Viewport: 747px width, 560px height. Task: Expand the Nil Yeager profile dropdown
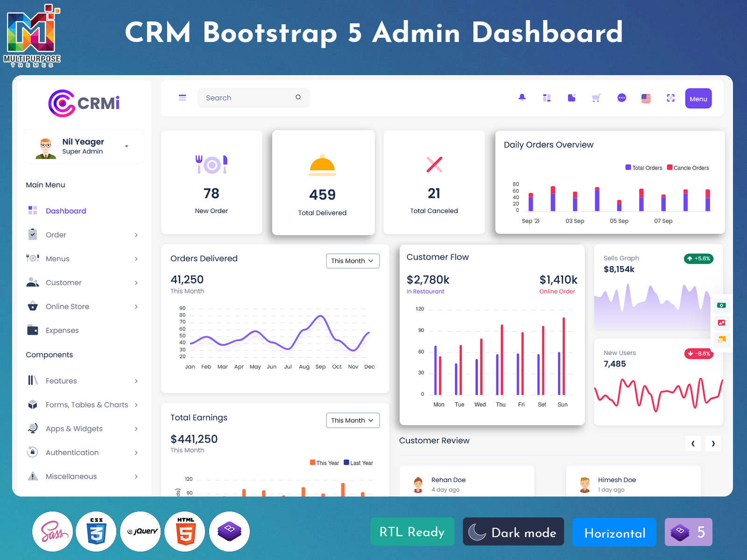coord(126,146)
